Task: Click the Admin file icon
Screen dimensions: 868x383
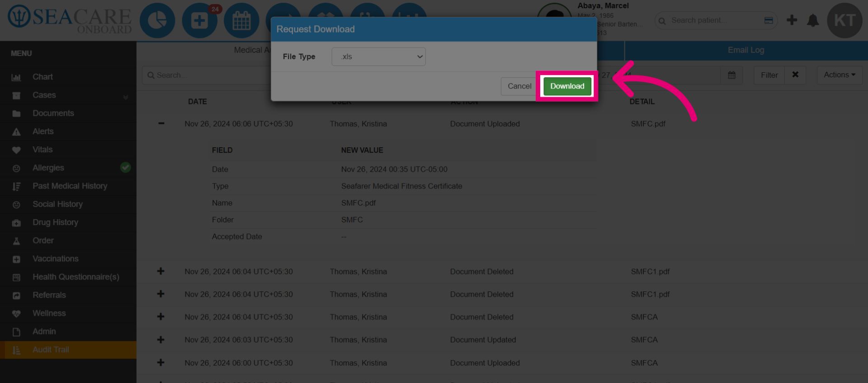Action: click(16, 332)
